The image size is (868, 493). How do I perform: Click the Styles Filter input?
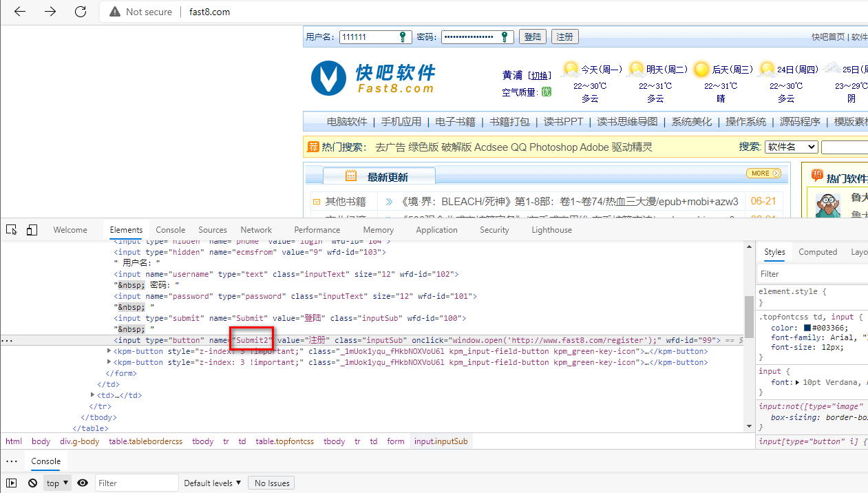click(x=812, y=274)
